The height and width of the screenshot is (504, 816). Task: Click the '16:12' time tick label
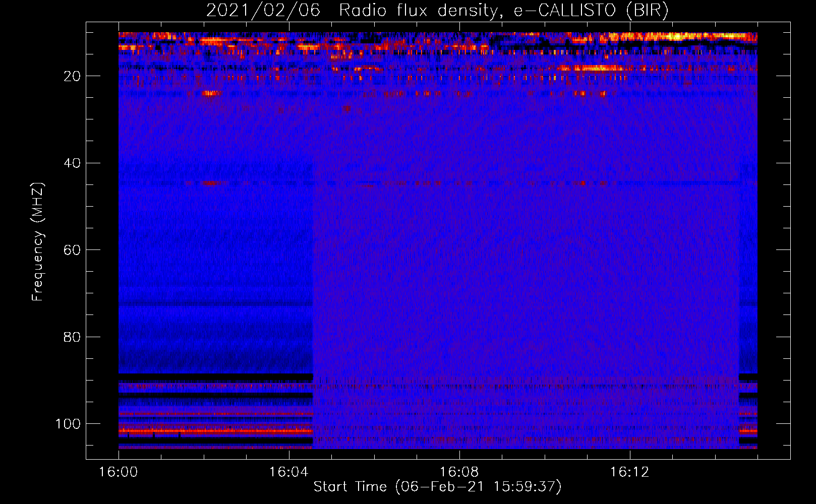[629, 472]
